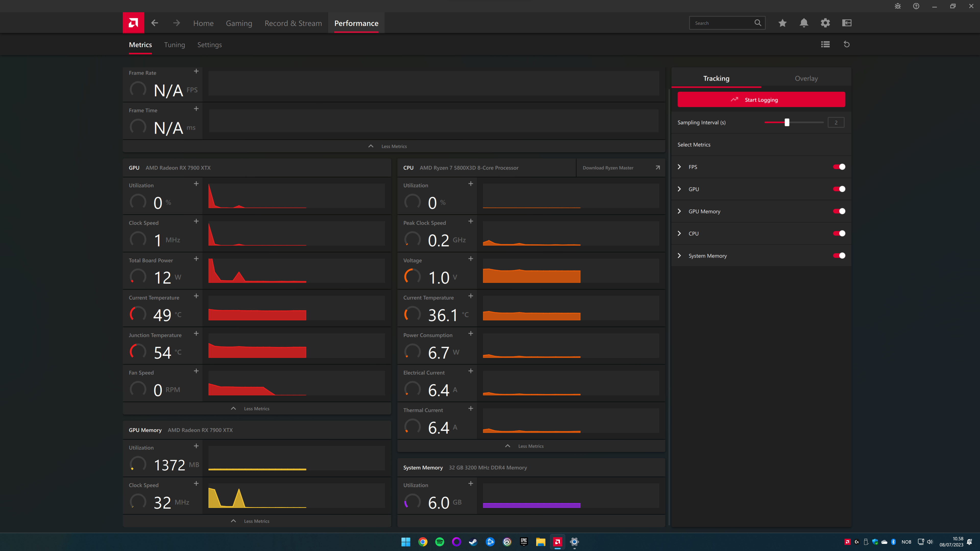This screenshot has height=551, width=980.
Task: Expand the CPU metrics chevron
Action: pyautogui.click(x=679, y=233)
